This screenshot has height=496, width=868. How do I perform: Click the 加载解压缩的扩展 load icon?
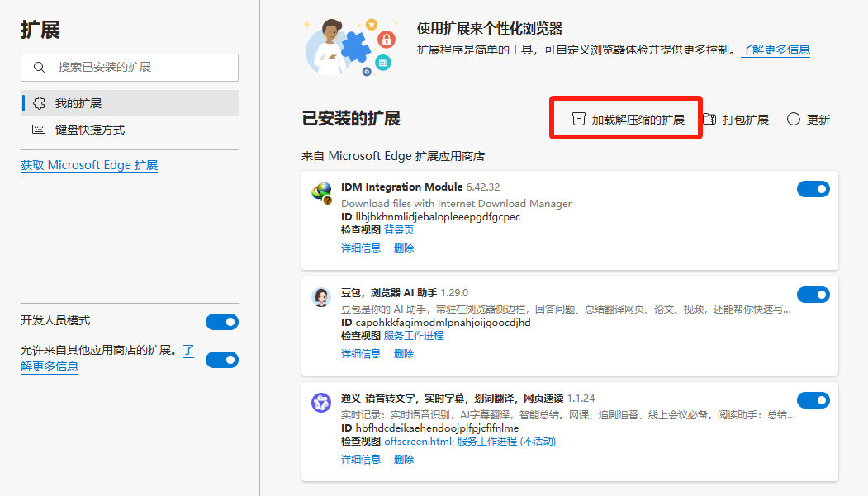[578, 119]
